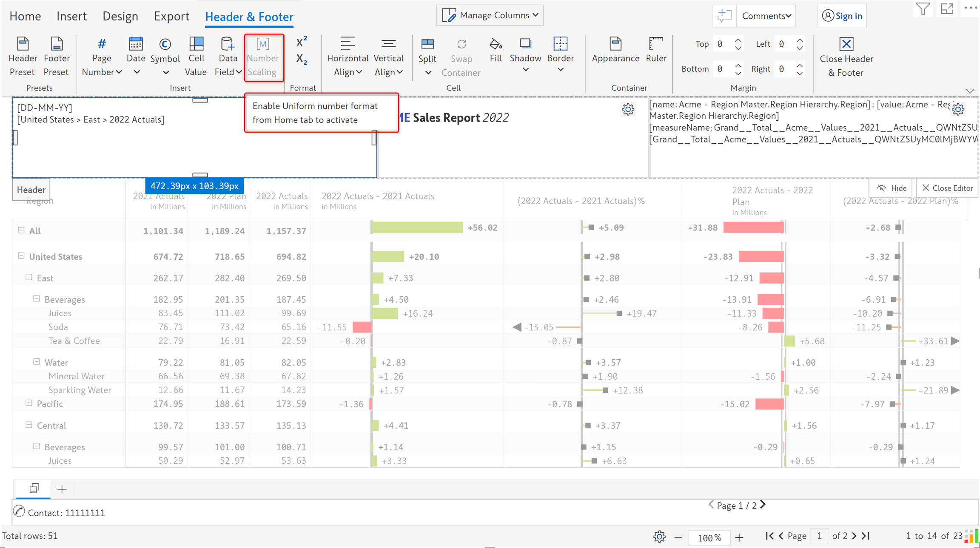The width and height of the screenshot is (980, 548).
Task: Toggle the Ruler display
Action: [655, 50]
